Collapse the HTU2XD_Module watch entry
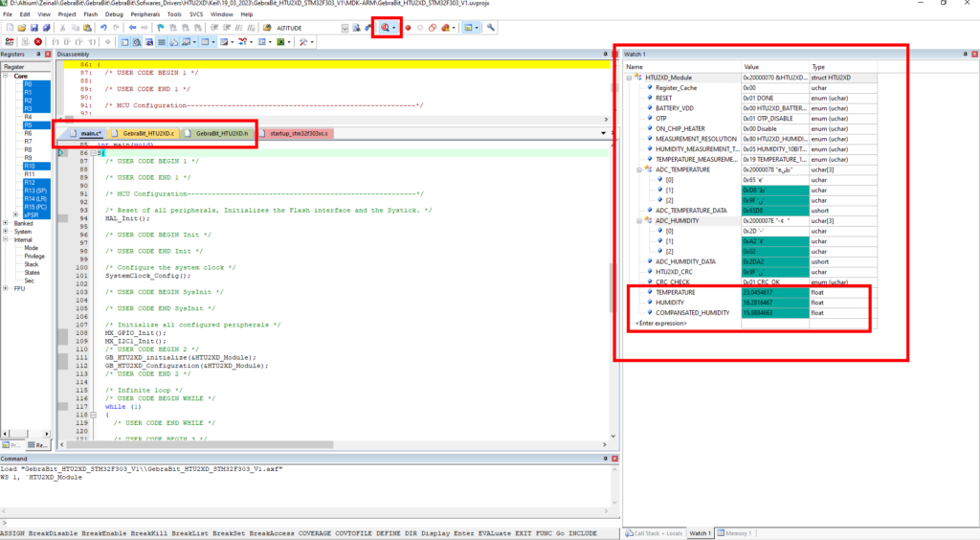 [630, 78]
